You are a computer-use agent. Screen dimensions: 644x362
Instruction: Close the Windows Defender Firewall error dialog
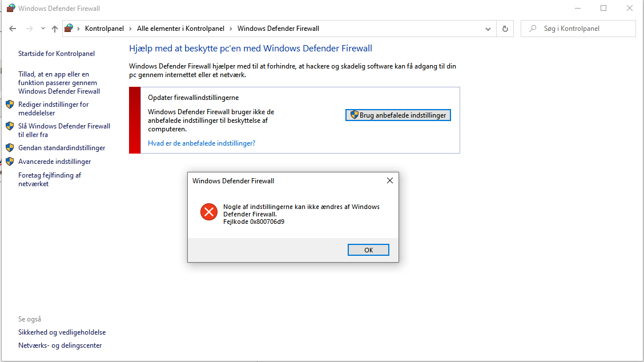tap(390, 180)
